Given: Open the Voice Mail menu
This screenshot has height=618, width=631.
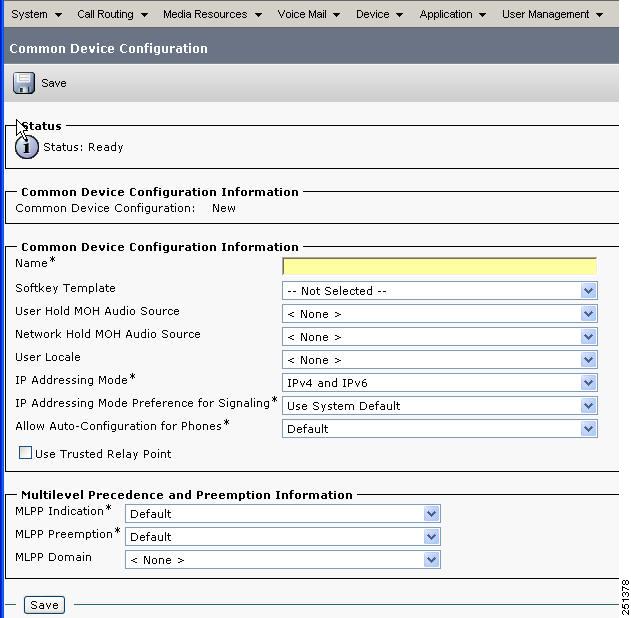Looking at the screenshot, I should (x=309, y=14).
